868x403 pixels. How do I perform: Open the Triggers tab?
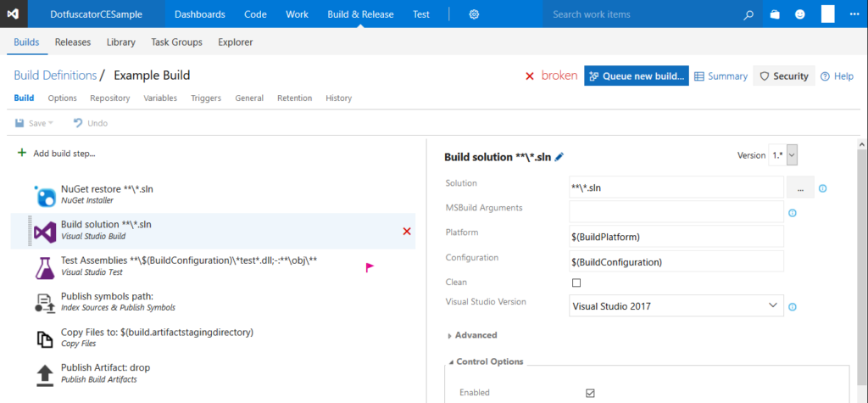pos(206,98)
